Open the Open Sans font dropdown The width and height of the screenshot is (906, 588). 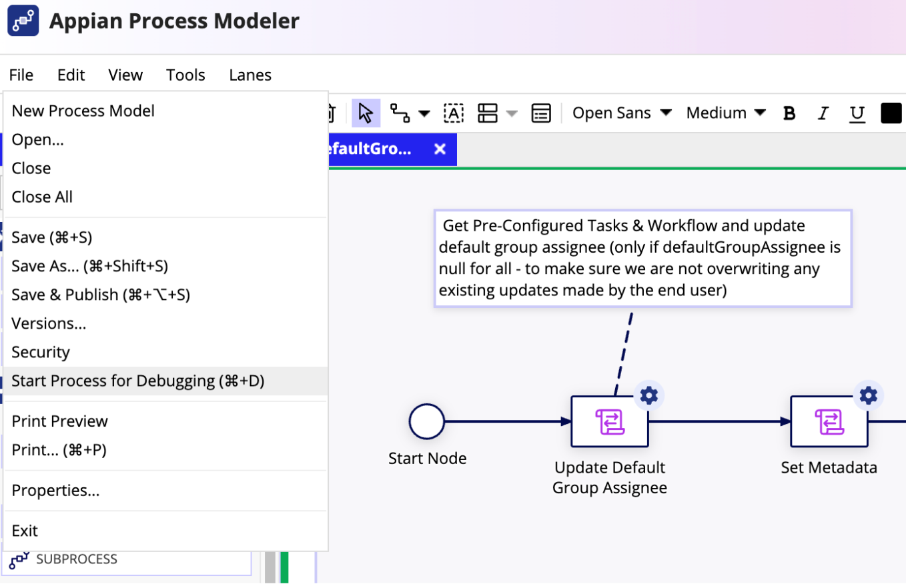click(x=622, y=113)
